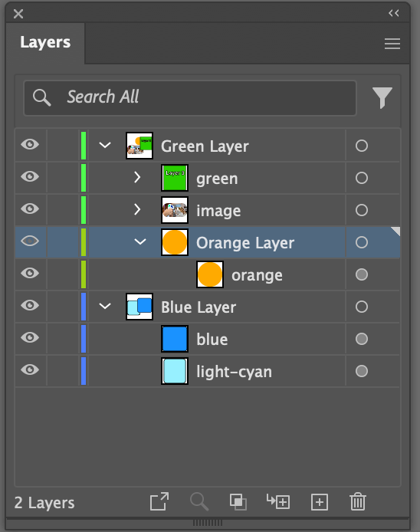Screen dimensions: 420x532
Task: Click Make/Release Clipping Mask icon
Action: (x=238, y=502)
